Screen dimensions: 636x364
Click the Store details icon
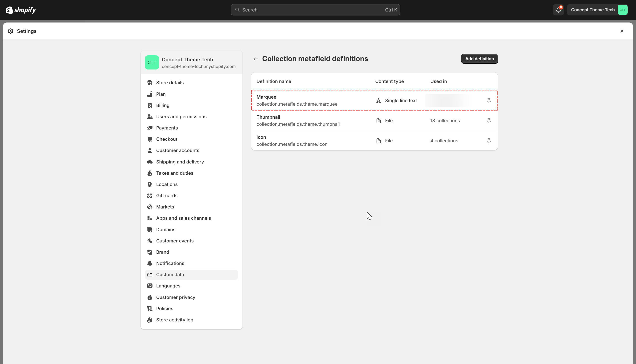click(x=150, y=83)
